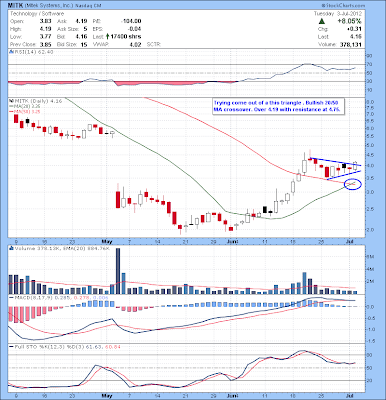
Task: Click the small icon beside RSI(14) label
Action: pos(11,52)
